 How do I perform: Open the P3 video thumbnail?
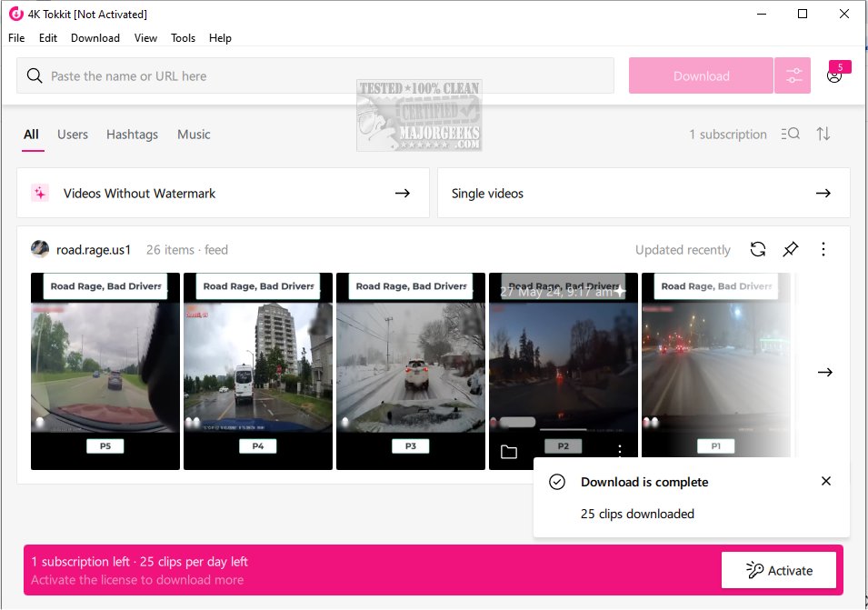411,372
